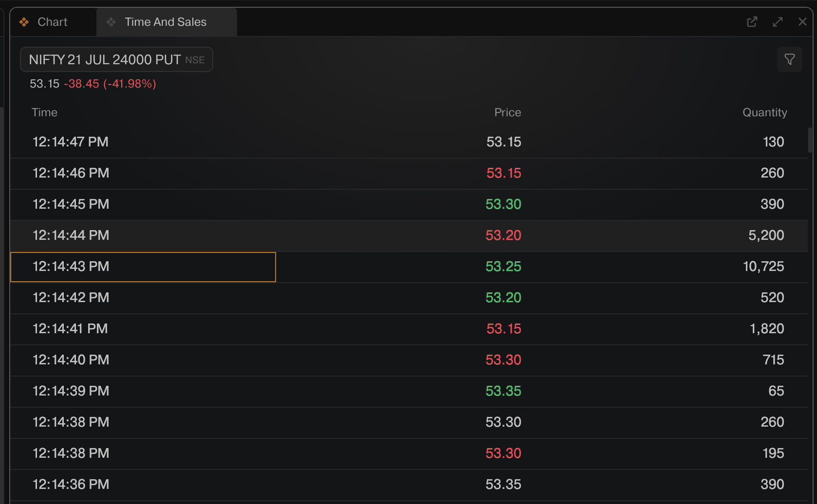Viewport: 817px width, 504px height.
Task: Click the grey Time And Sales tab icon
Action: pyautogui.click(x=111, y=22)
